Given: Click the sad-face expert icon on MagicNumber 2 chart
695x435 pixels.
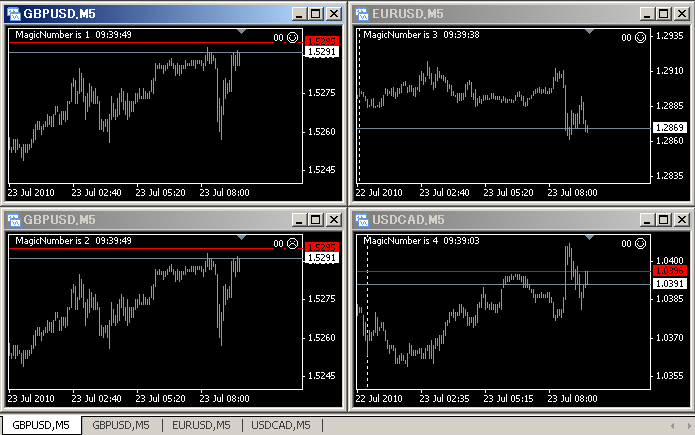Looking at the screenshot, I should pyautogui.click(x=293, y=243).
